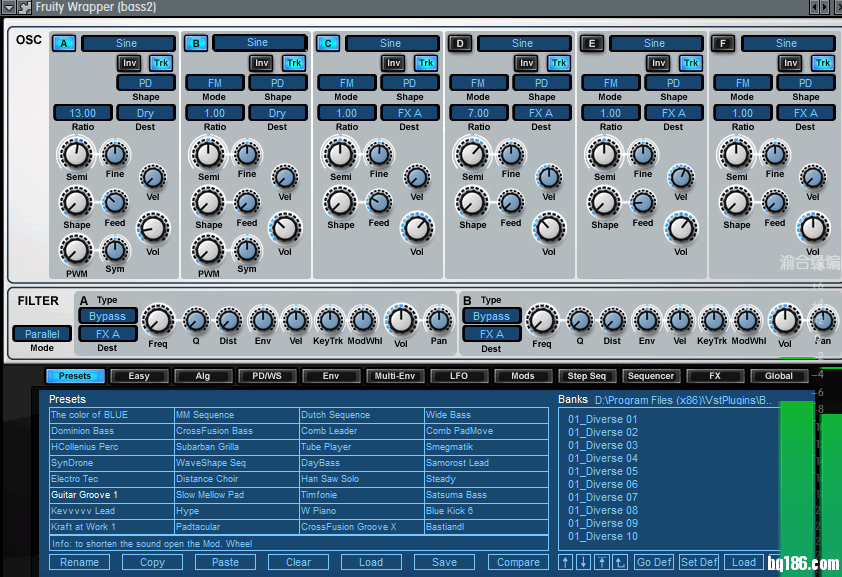Click the bank move-up arrow icon
This screenshot has width=842, height=577.
point(566,562)
